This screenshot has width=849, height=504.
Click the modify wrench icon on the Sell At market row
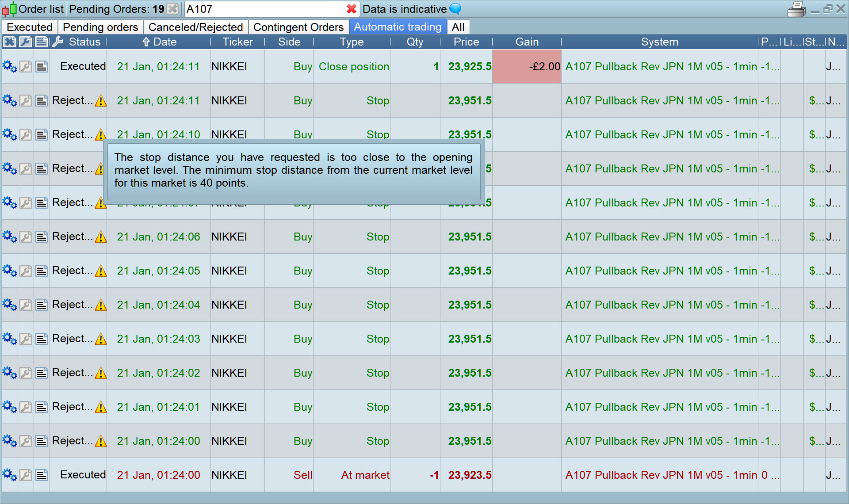26,475
